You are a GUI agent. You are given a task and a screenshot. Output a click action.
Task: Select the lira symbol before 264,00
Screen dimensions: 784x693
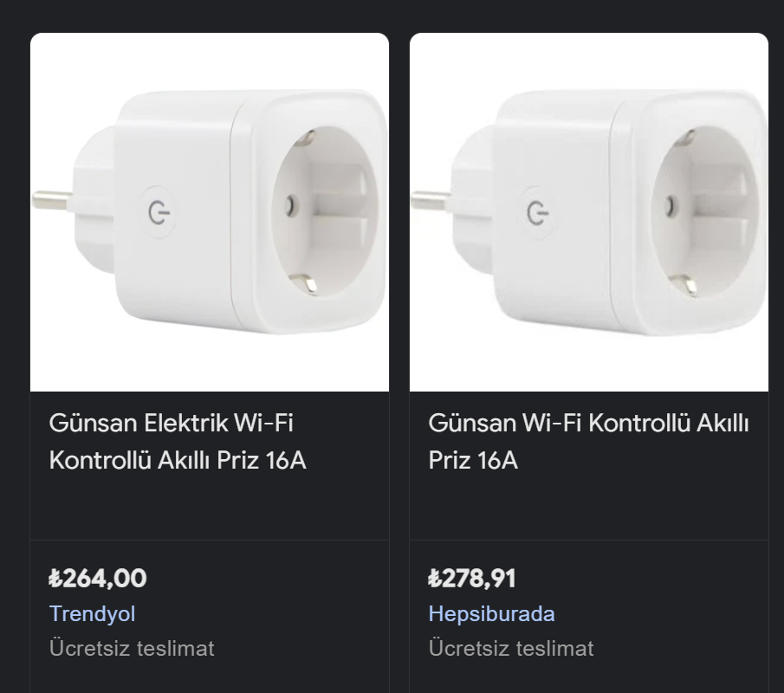[x=55, y=578]
